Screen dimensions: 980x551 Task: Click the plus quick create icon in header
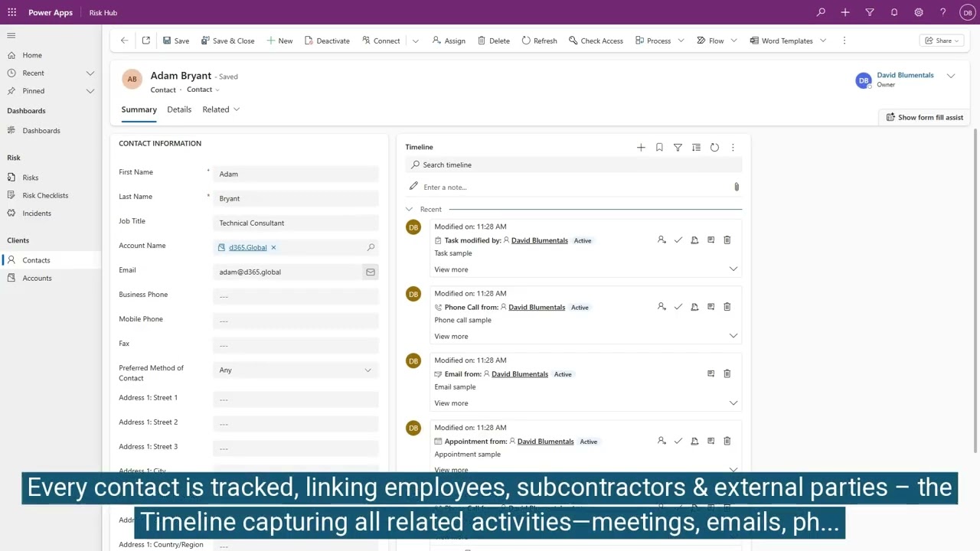point(845,12)
